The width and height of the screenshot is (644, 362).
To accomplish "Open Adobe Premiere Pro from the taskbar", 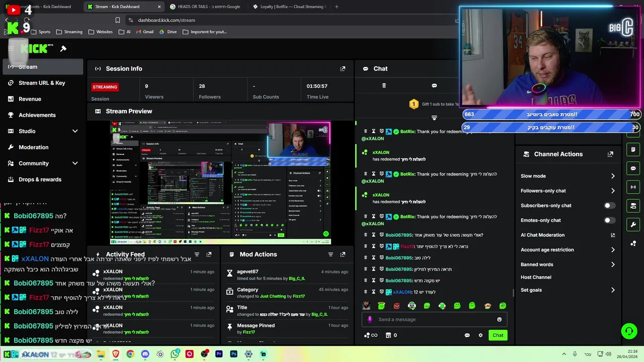I will (x=219, y=354).
